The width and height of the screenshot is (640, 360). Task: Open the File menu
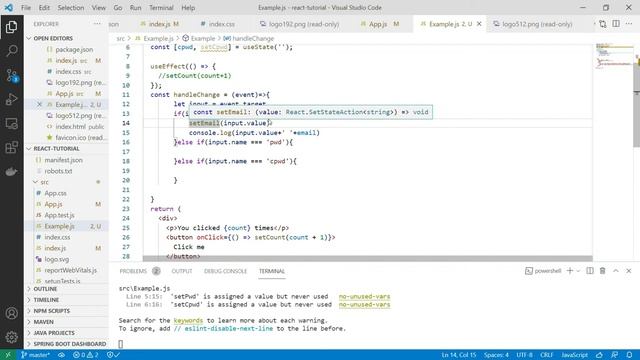(26, 7)
